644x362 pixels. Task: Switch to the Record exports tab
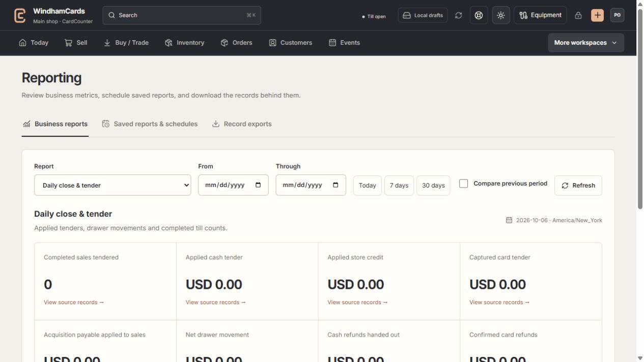coord(242,124)
